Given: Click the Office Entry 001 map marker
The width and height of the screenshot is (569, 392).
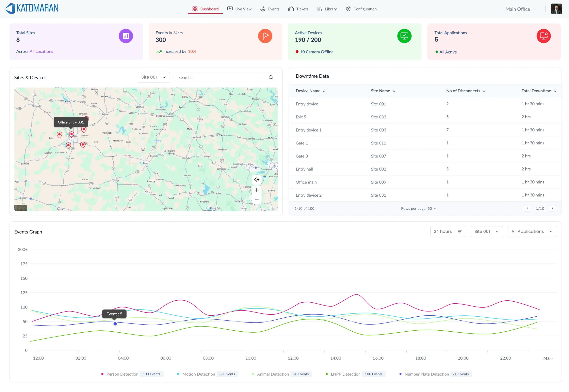Looking at the screenshot, I should [72, 134].
